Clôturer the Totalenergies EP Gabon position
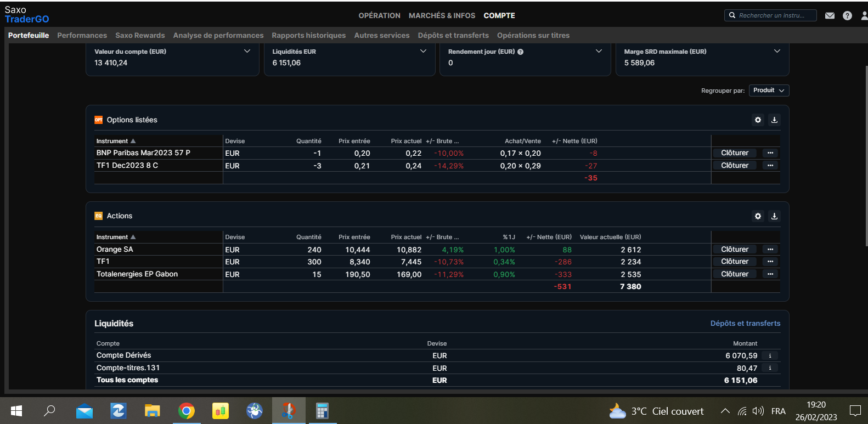Screen dimensions: 868x424 point(734,274)
